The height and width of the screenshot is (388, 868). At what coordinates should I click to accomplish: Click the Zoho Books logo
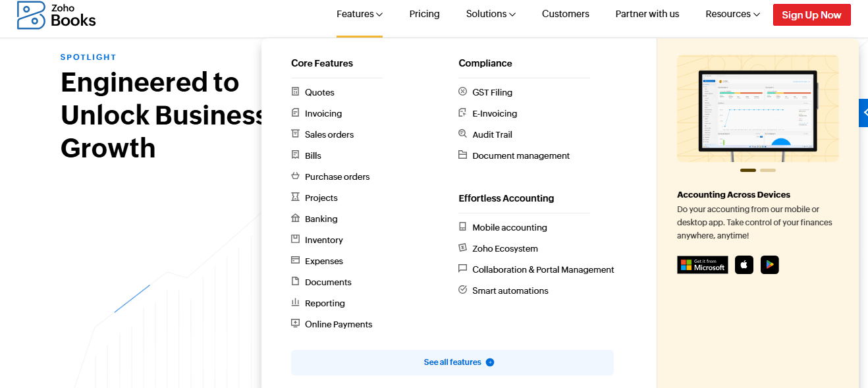click(x=56, y=14)
